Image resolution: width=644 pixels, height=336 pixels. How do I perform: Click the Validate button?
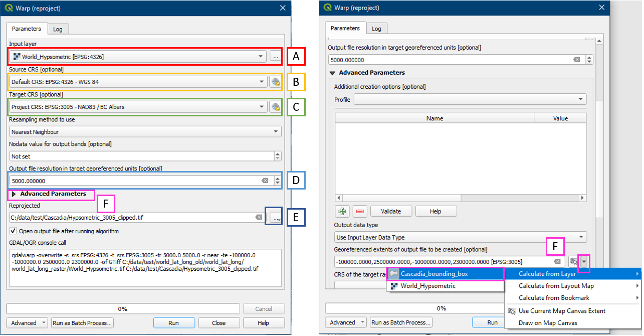coord(391,211)
